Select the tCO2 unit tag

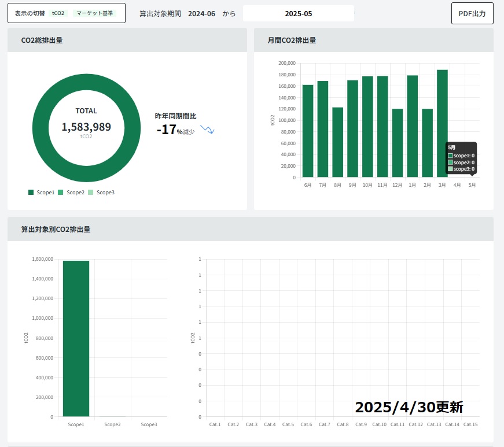[x=58, y=13]
